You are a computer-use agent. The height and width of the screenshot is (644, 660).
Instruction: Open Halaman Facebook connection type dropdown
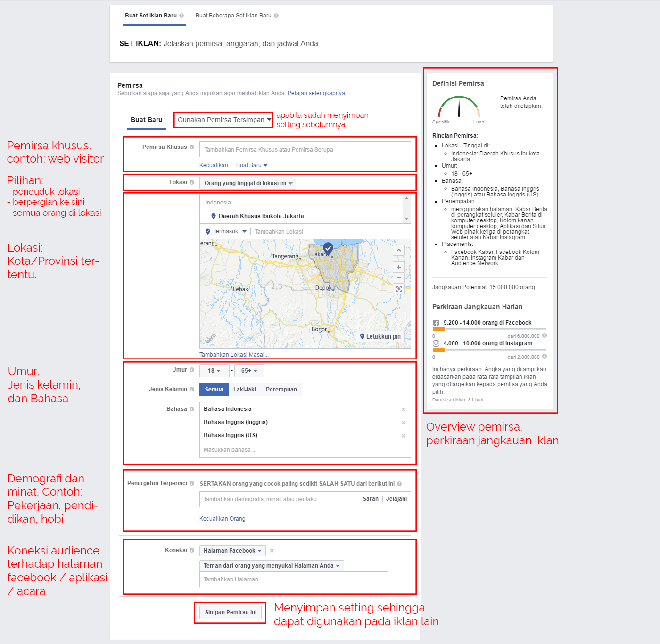click(x=232, y=551)
